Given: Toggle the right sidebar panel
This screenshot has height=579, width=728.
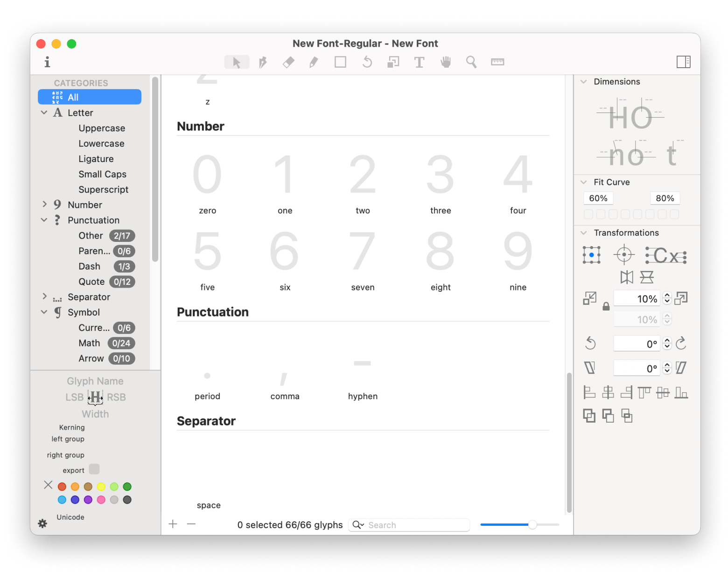Looking at the screenshot, I should [683, 62].
